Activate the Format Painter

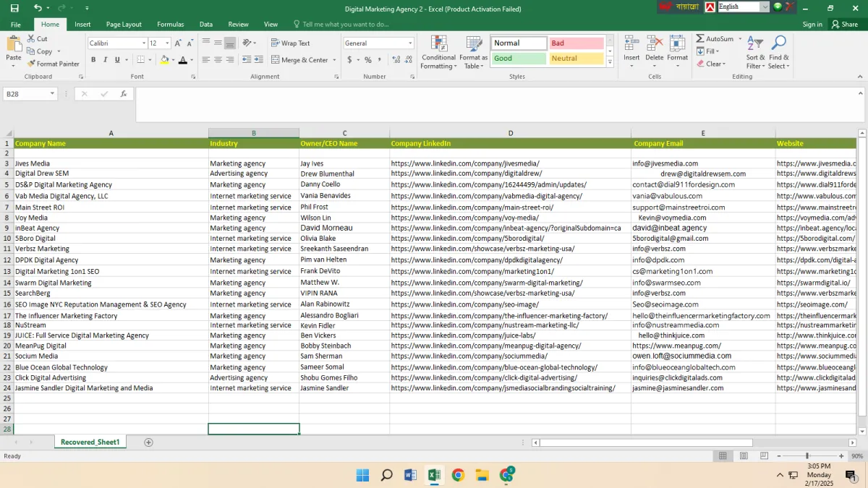click(54, 64)
